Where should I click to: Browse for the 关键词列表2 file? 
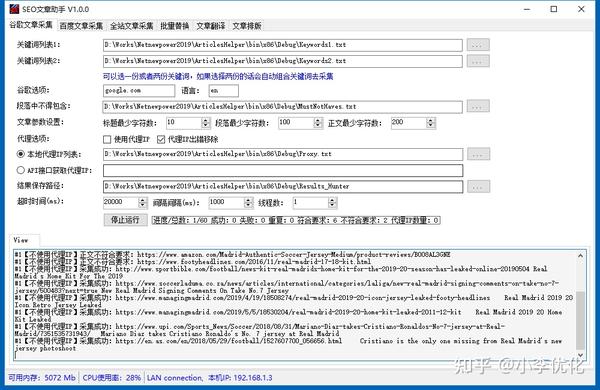coord(478,61)
